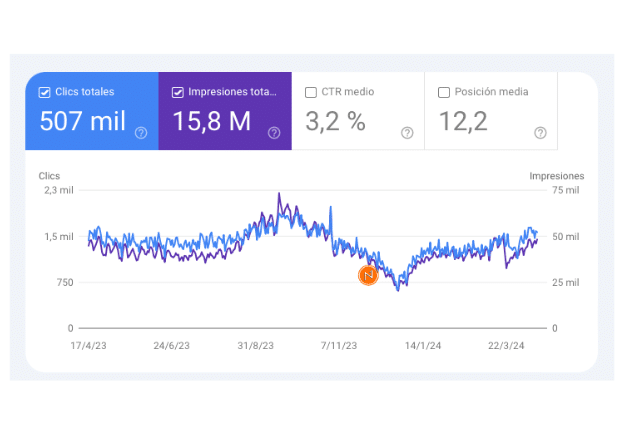Click the Impresiones axis title on the right
The height and width of the screenshot is (423, 624).
(x=557, y=176)
